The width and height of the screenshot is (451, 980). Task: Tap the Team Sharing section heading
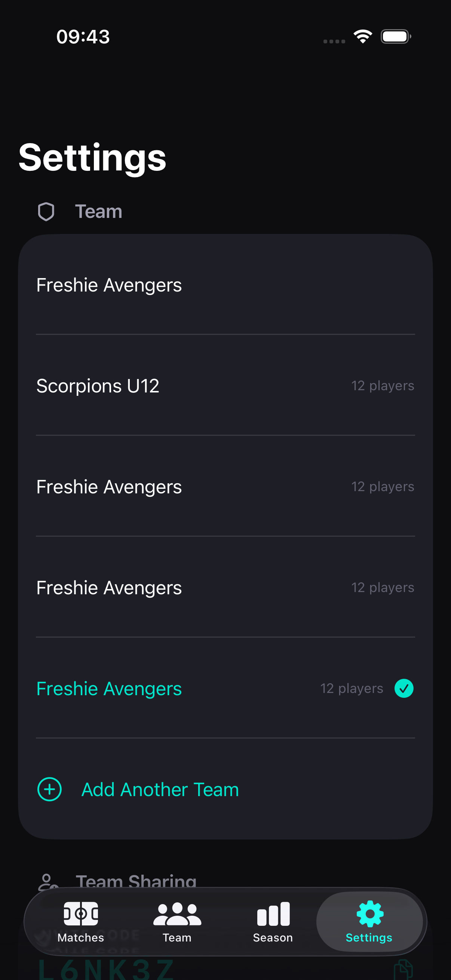pyautogui.click(x=136, y=881)
